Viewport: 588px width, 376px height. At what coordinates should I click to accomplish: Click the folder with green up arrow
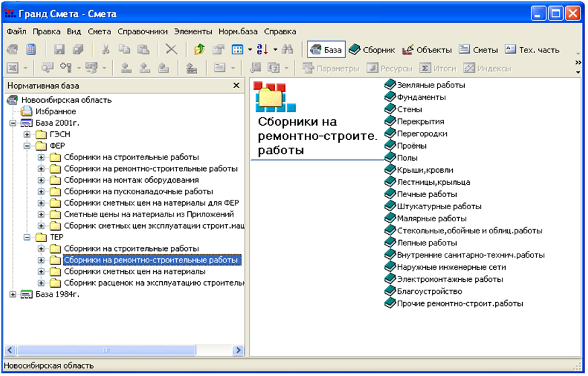(x=200, y=50)
